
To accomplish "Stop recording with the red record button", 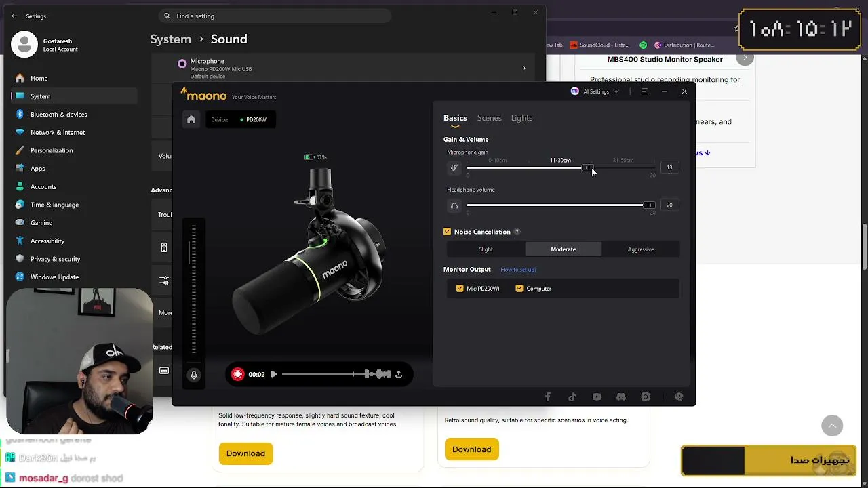I will coord(237,374).
